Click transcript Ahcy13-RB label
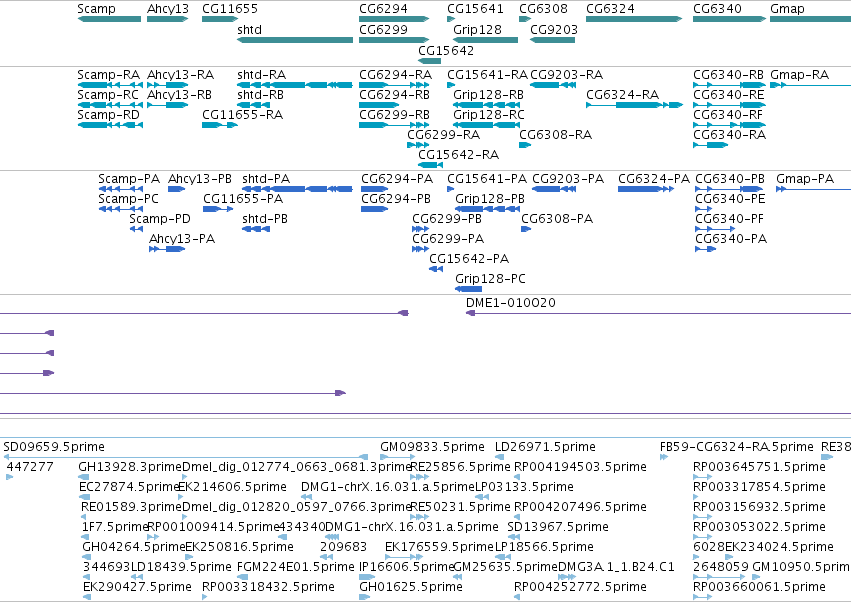 [x=179, y=94]
